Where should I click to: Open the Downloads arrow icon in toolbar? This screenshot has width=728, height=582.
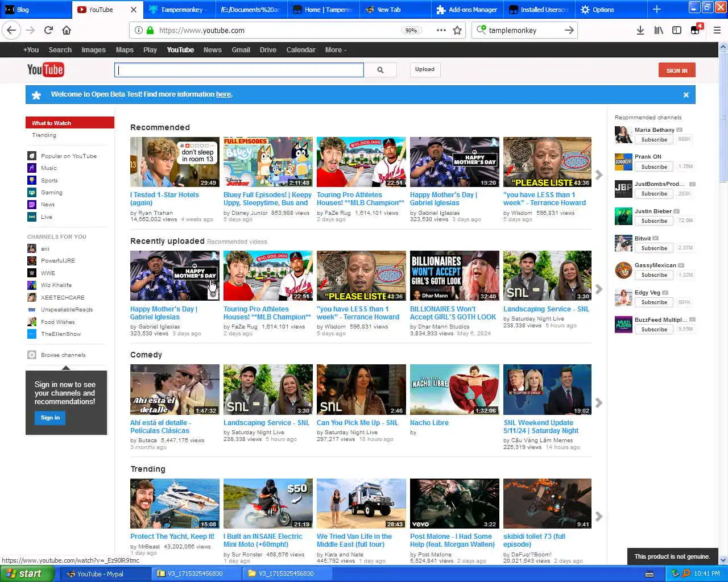click(x=640, y=30)
